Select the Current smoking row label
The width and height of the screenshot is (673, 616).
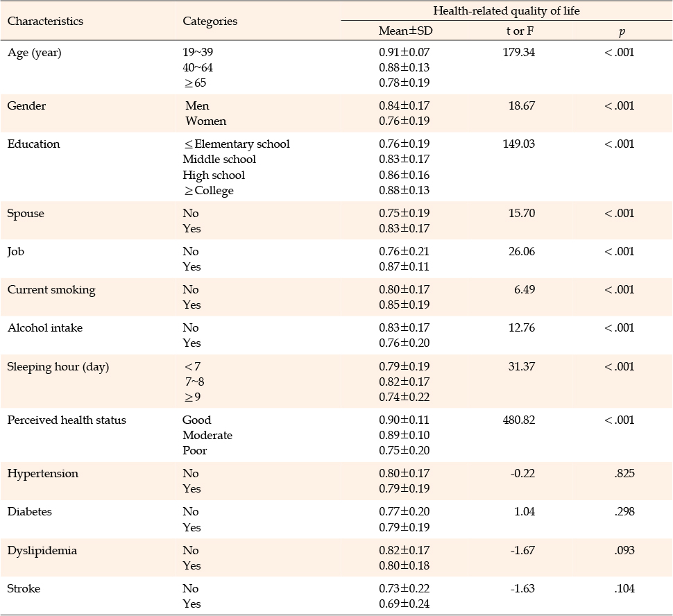51,289
